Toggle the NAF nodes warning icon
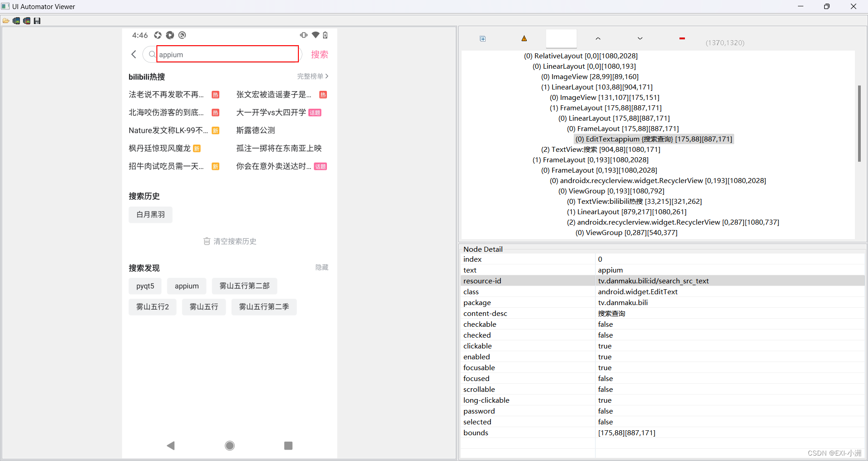868x461 pixels. pyautogui.click(x=524, y=38)
